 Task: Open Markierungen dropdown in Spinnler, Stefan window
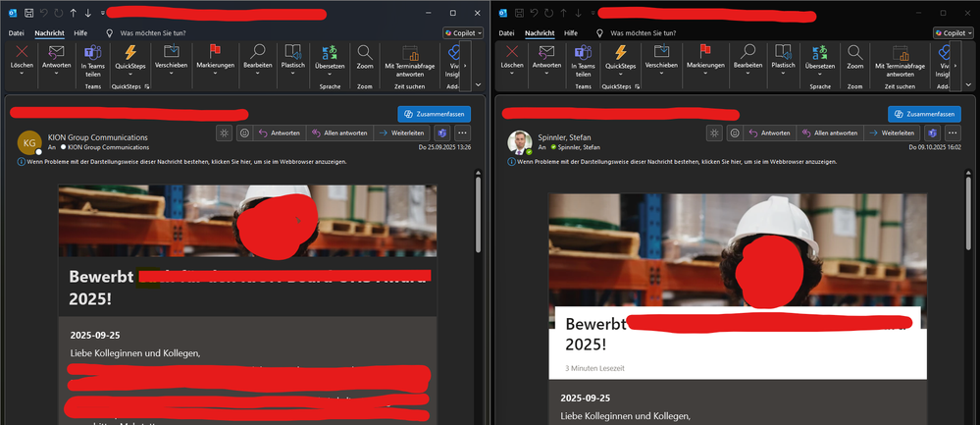click(x=705, y=74)
